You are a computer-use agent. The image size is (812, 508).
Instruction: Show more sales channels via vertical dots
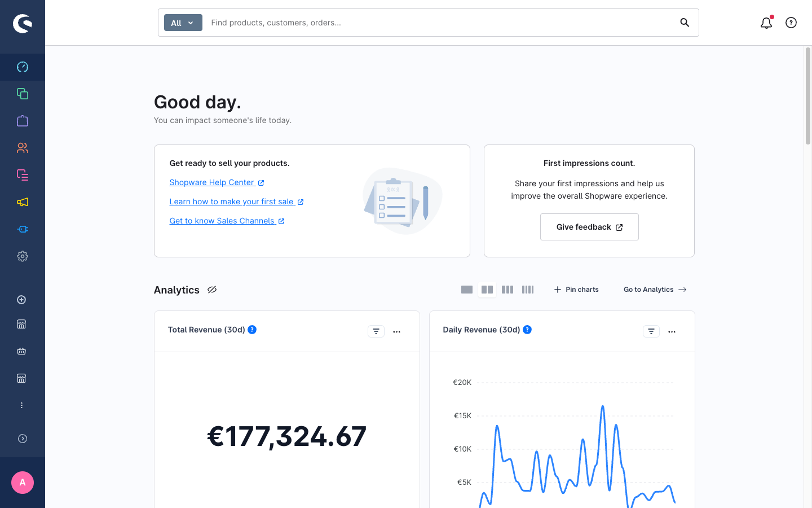[21, 405]
